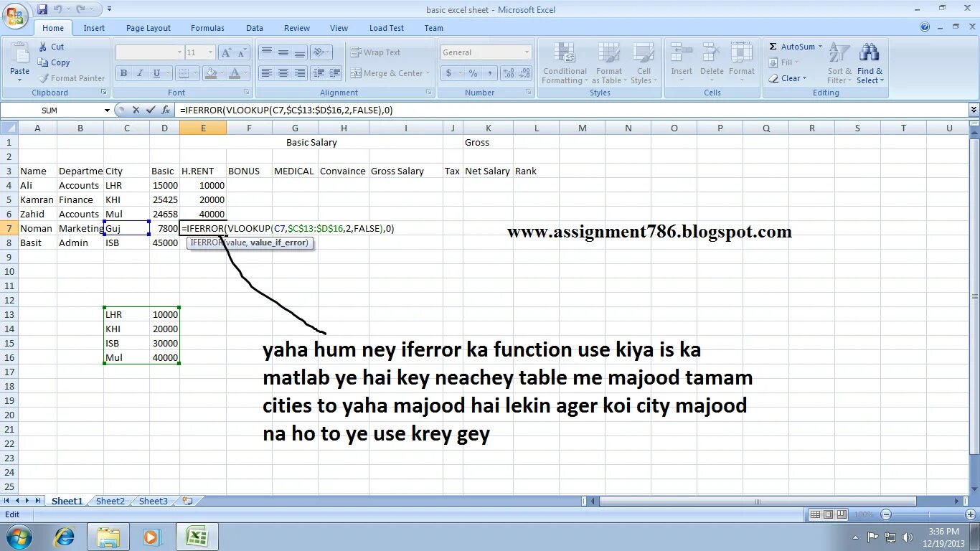Toggle Underline formatting

pyautogui.click(x=158, y=73)
